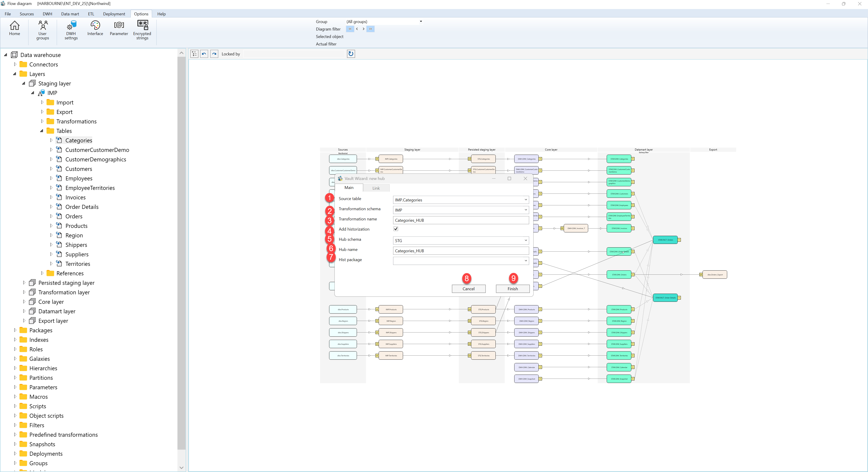The height and width of the screenshot is (472, 868).
Task: Go to next diagram filter
Action: pyautogui.click(x=363, y=29)
